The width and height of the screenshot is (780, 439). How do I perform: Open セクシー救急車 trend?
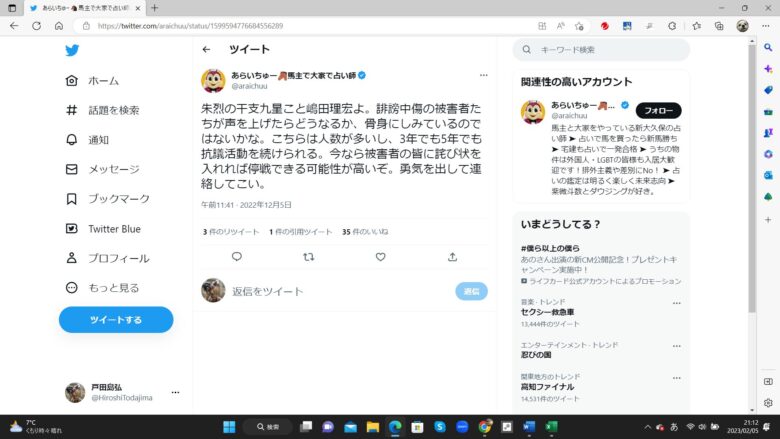[x=547, y=312]
